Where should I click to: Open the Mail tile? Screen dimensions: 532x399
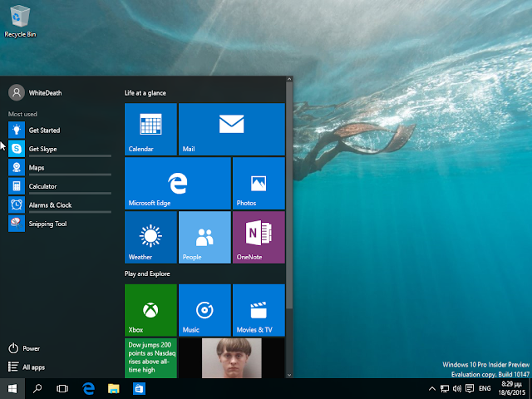coord(232,130)
